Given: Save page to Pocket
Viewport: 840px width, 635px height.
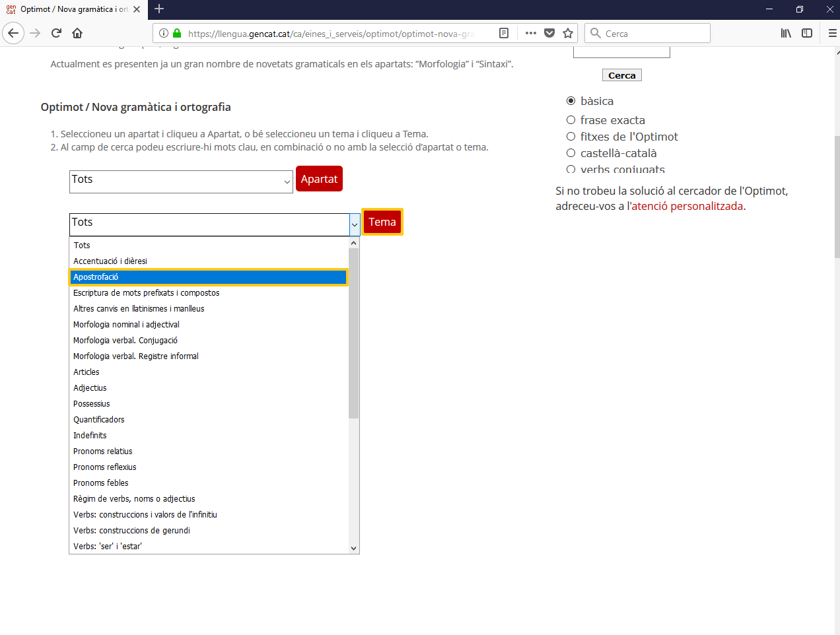Looking at the screenshot, I should pyautogui.click(x=549, y=33).
